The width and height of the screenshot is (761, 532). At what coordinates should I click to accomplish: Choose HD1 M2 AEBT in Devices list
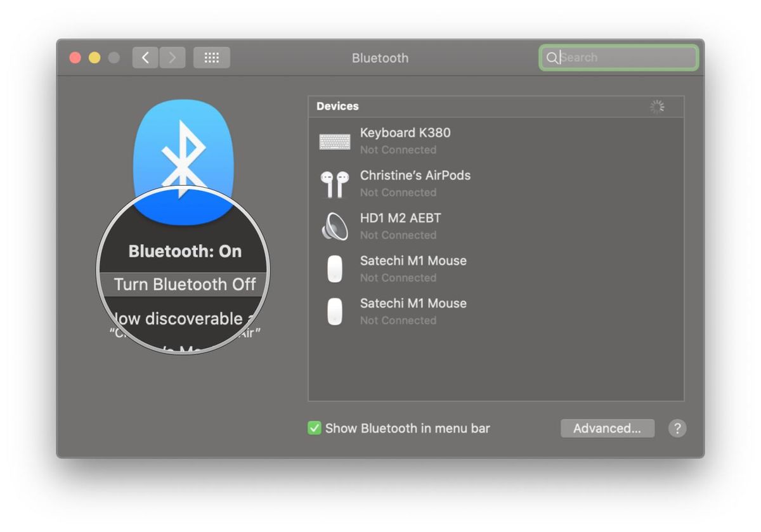[x=400, y=218]
